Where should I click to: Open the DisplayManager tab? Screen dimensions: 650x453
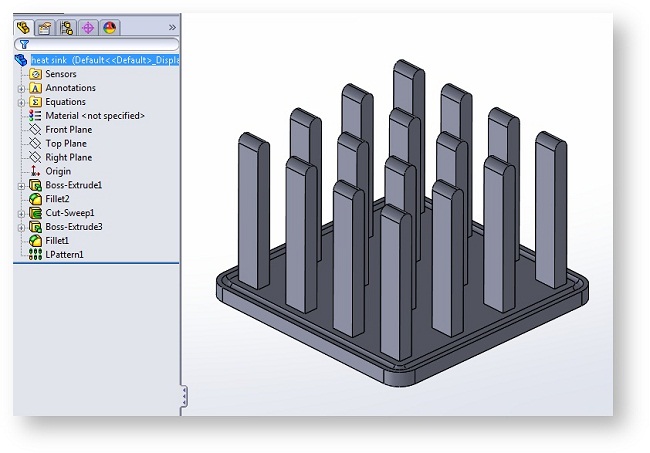click(x=109, y=28)
